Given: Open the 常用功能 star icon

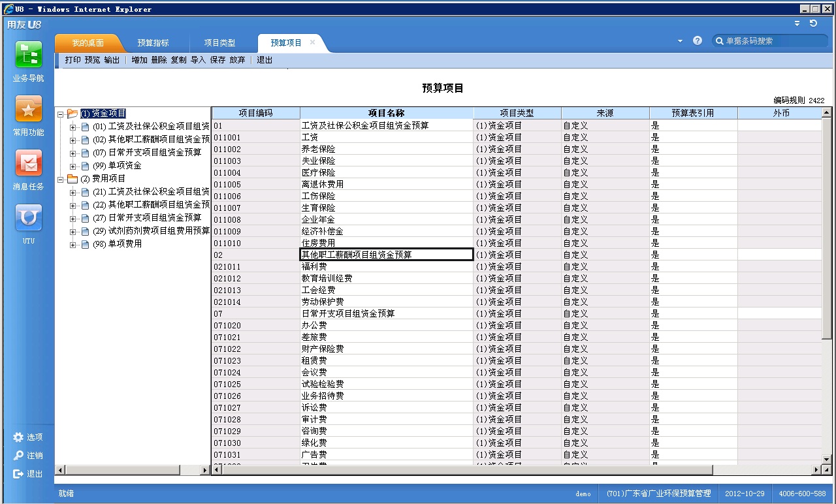Looking at the screenshot, I should [29, 109].
